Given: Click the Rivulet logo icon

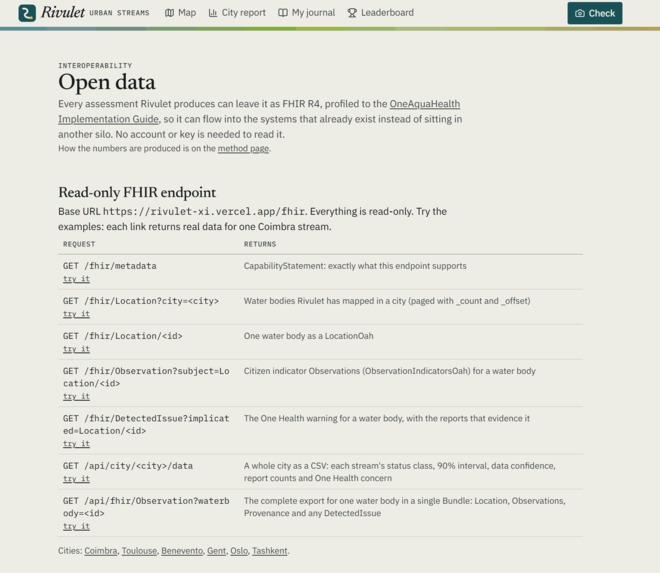Looking at the screenshot, I should pos(27,13).
